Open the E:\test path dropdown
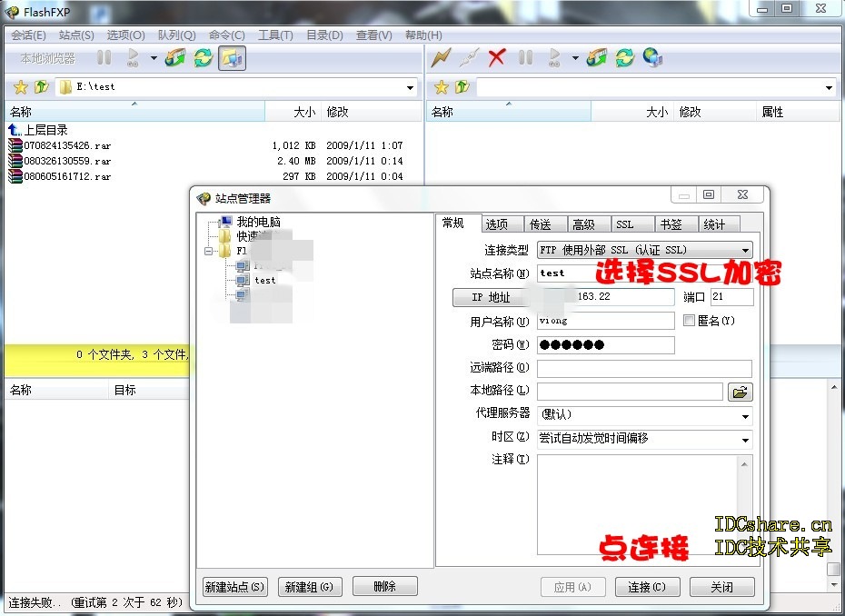The width and height of the screenshot is (845, 616). tap(410, 87)
